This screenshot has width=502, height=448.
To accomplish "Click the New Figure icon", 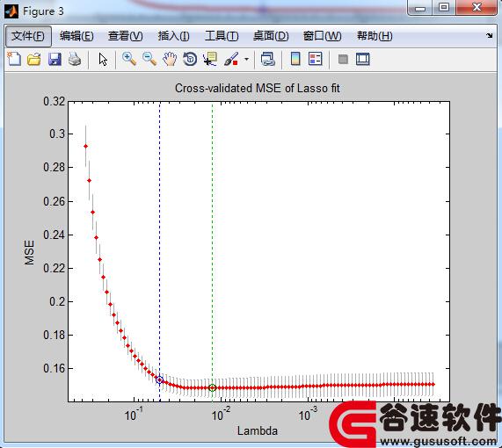I will click(x=14, y=59).
